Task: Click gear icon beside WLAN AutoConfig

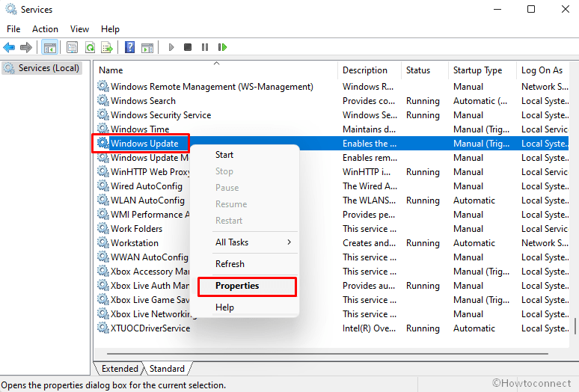Action: pos(103,200)
